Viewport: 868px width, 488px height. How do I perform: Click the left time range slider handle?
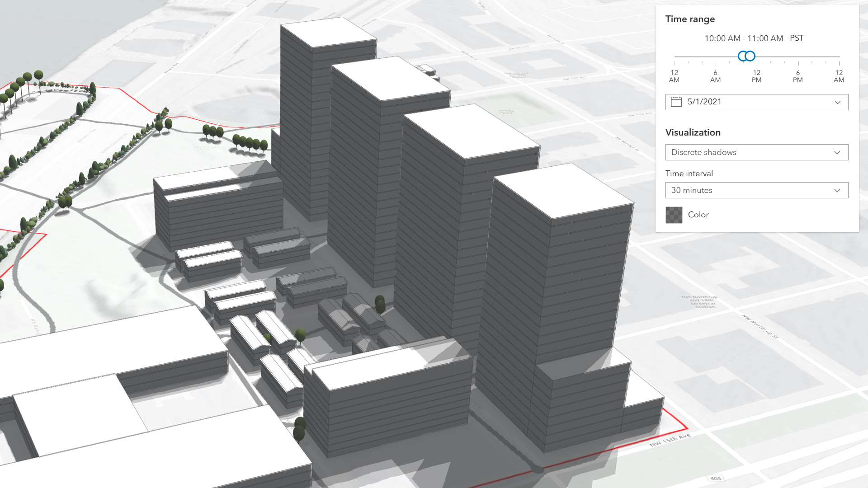[x=742, y=56]
